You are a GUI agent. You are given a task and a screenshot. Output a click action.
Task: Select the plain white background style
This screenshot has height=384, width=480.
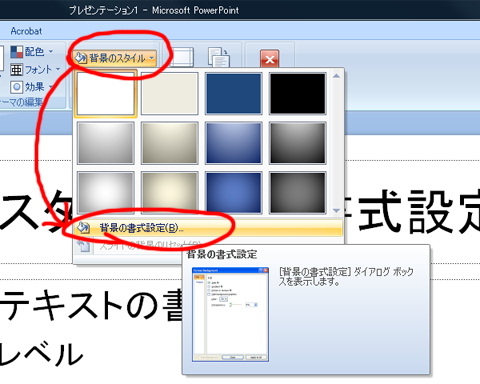tap(106, 94)
